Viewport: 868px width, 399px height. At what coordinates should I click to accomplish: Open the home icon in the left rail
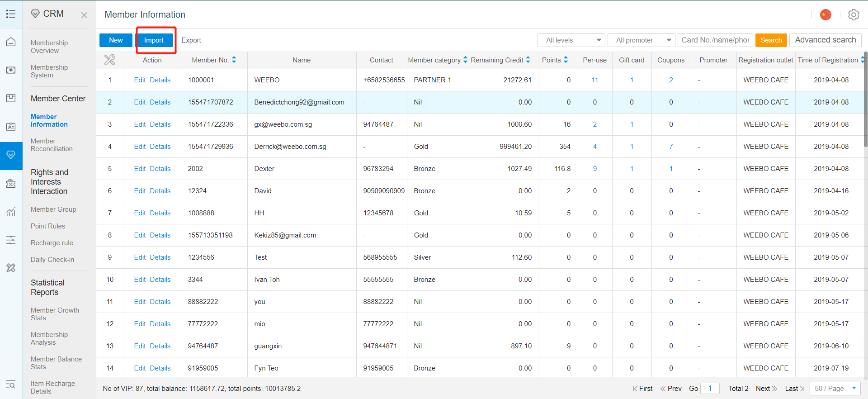(11, 42)
